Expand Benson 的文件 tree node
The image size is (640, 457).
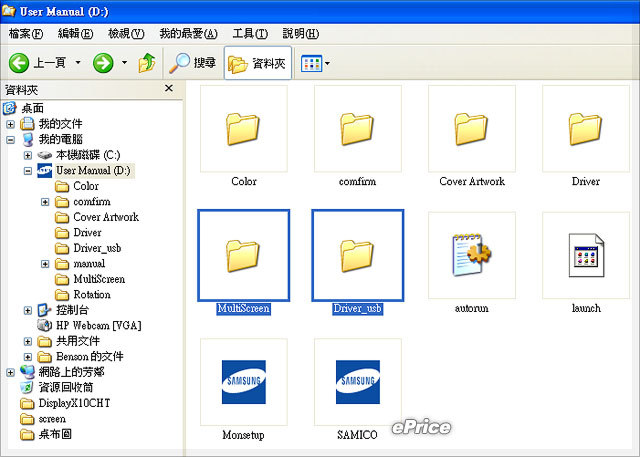click(28, 357)
